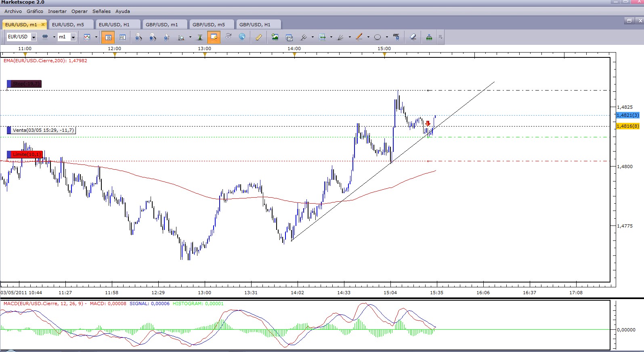
Task: Select the eraser tool in toolbar
Action: (x=413, y=37)
